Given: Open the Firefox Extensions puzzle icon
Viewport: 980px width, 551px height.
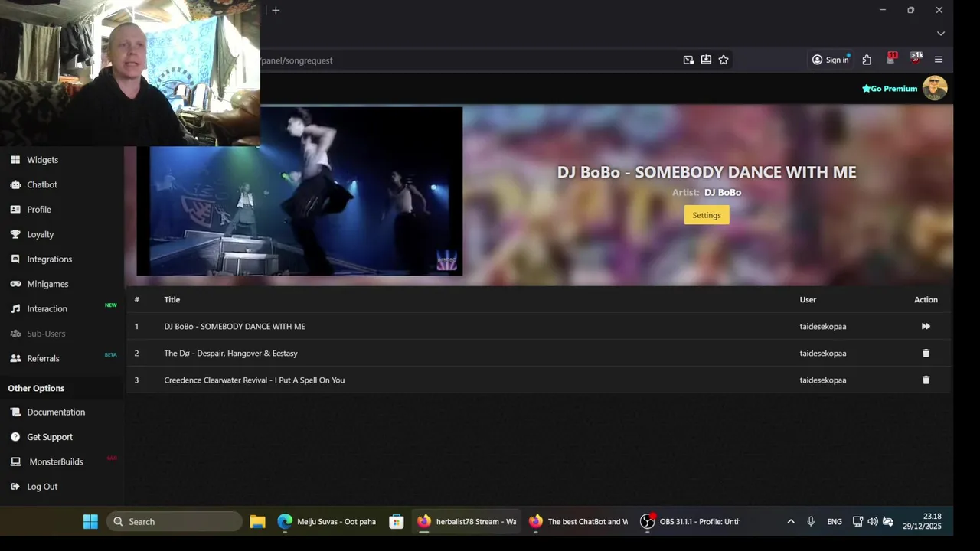Looking at the screenshot, I should [867, 60].
